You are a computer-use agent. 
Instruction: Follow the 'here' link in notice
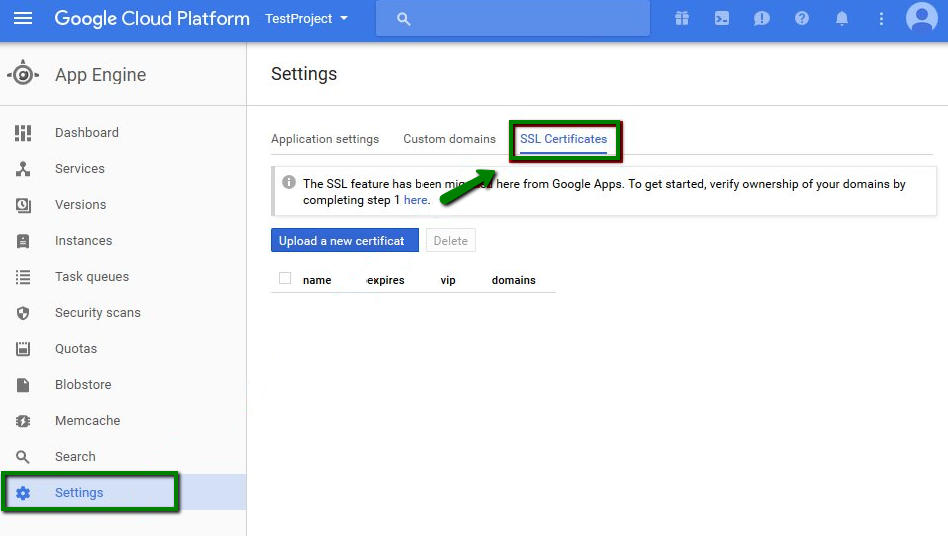[415, 200]
